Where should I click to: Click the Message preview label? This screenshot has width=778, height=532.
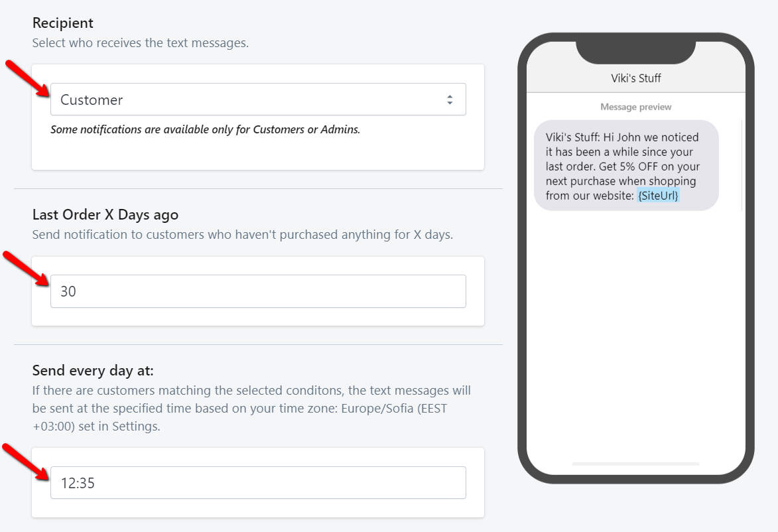(x=635, y=107)
